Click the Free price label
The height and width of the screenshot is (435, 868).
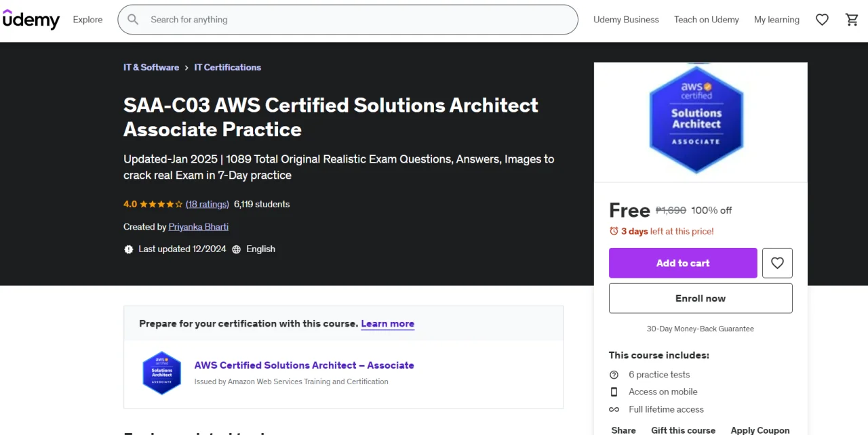click(x=629, y=211)
